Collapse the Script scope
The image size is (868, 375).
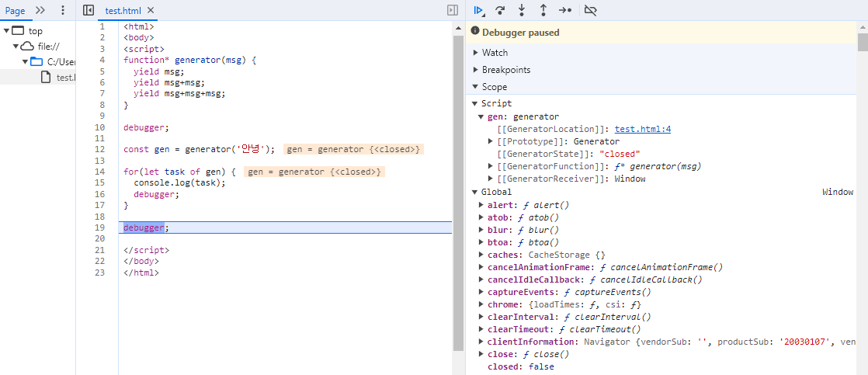[x=474, y=103]
